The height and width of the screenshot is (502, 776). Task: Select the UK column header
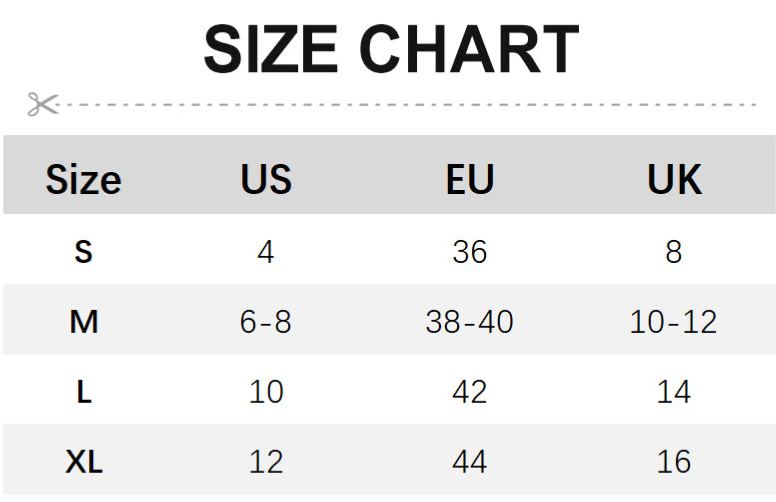674,180
